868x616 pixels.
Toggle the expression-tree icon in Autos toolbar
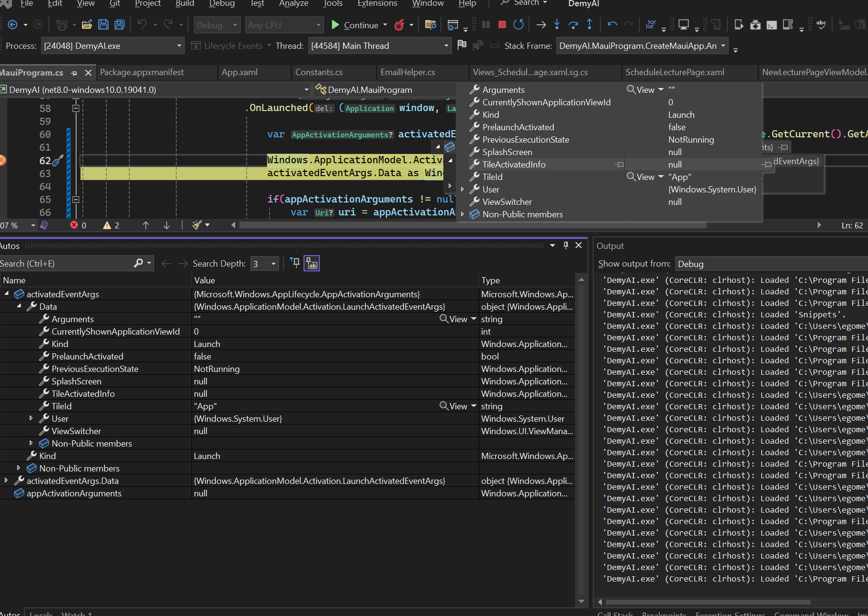coord(312,263)
